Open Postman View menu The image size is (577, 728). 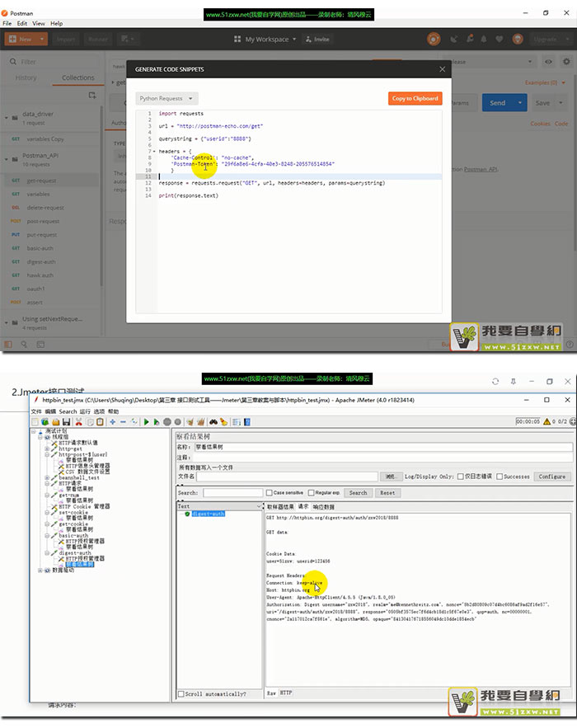[x=39, y=23]
